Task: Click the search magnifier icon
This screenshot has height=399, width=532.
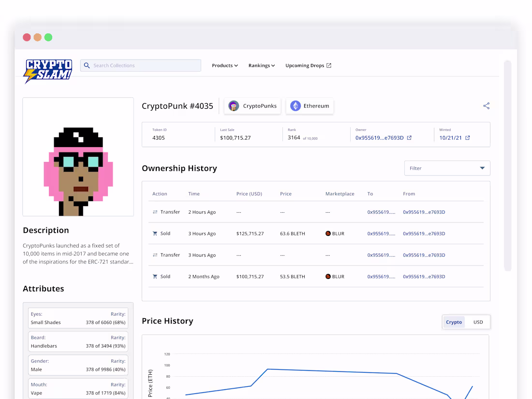Action: pos(87,65)
